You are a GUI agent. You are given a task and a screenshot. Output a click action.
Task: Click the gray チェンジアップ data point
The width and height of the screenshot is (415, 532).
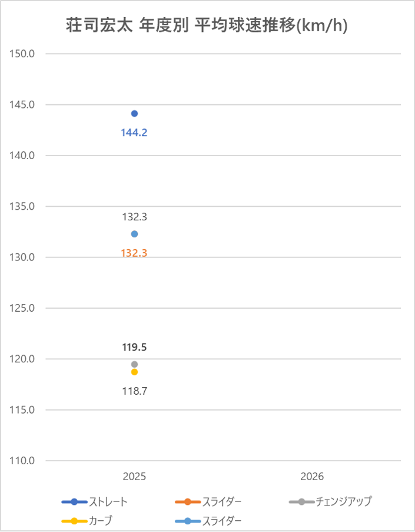coord(134,364)
